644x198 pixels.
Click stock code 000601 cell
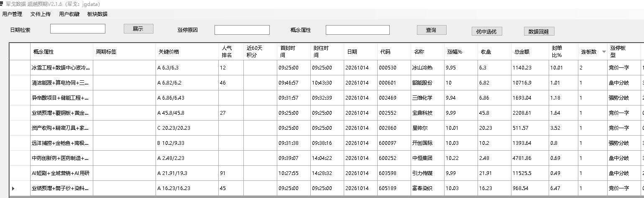[x=394, y=82]
